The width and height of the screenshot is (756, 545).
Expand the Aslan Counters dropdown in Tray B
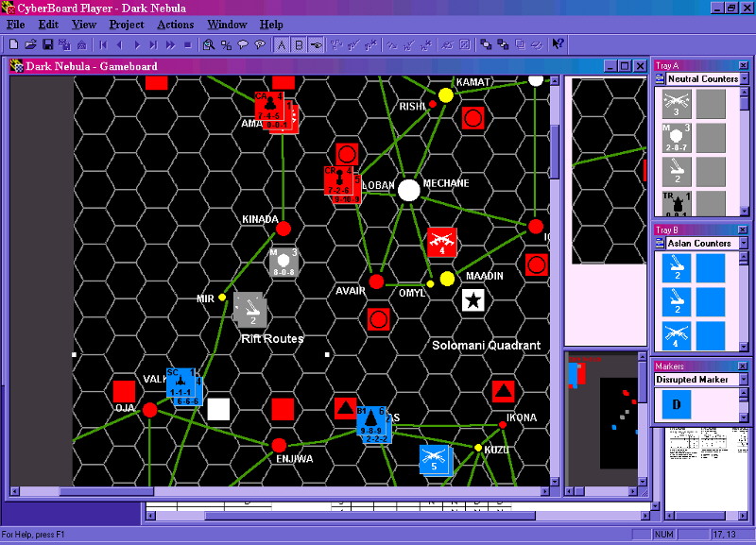click(745, 244)
